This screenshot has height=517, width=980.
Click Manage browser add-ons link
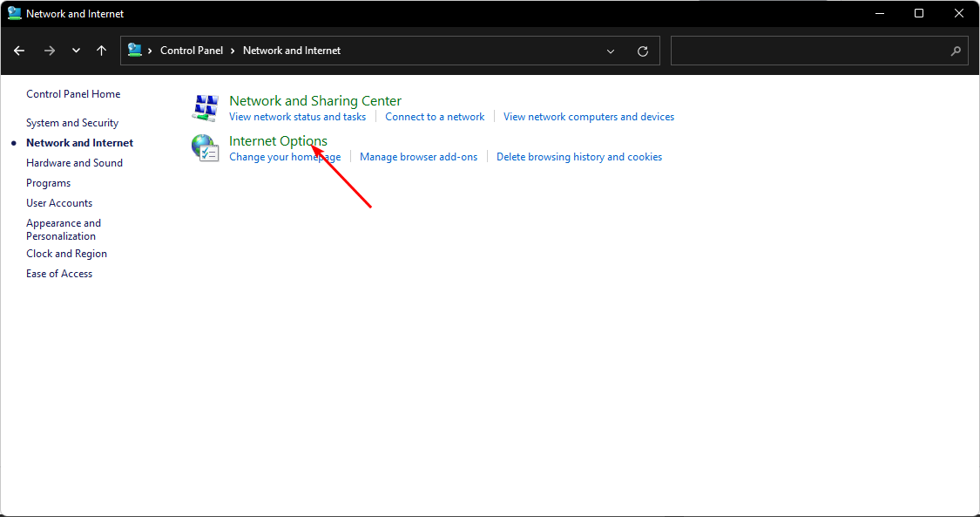418,157
